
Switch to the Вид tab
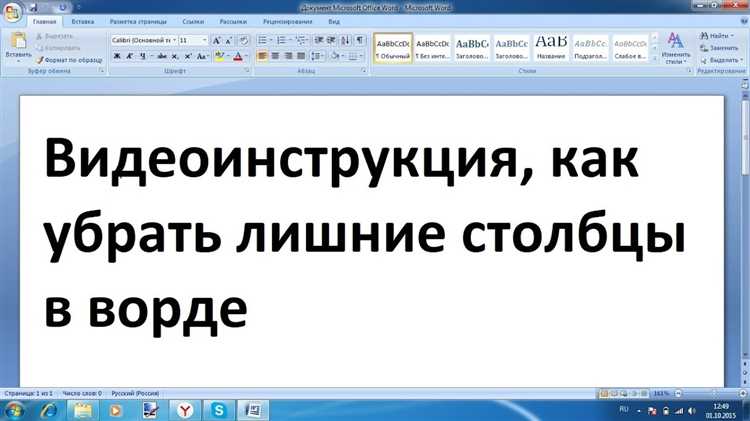click(334, 22)
